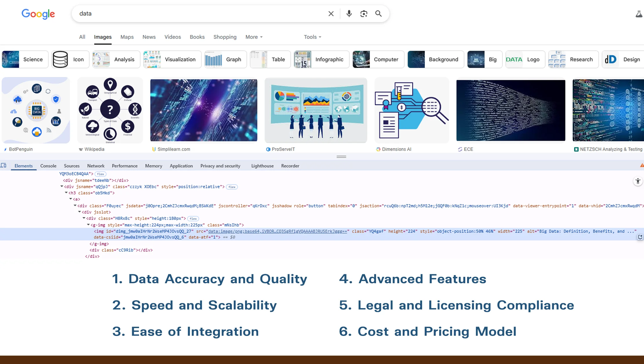The height and width of the screenshot is (364, 644).
Task: Clear the search box text
Action: (331, 14)
